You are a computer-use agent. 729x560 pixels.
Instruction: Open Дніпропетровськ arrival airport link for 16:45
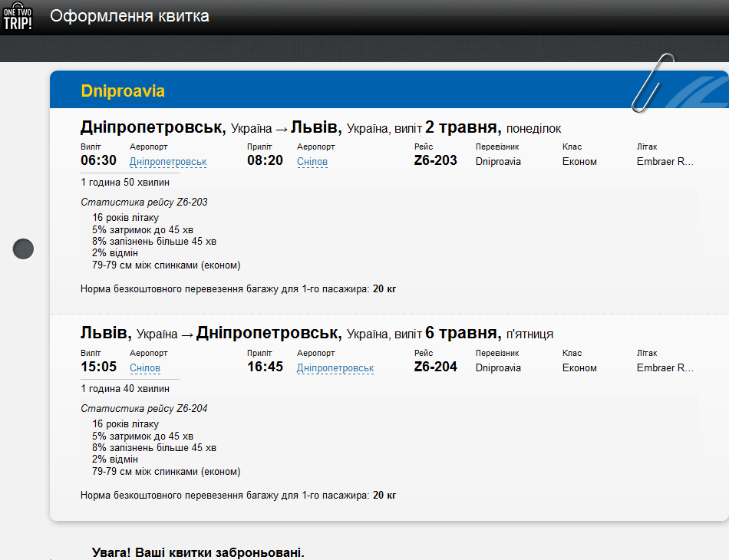click(335, 368)
